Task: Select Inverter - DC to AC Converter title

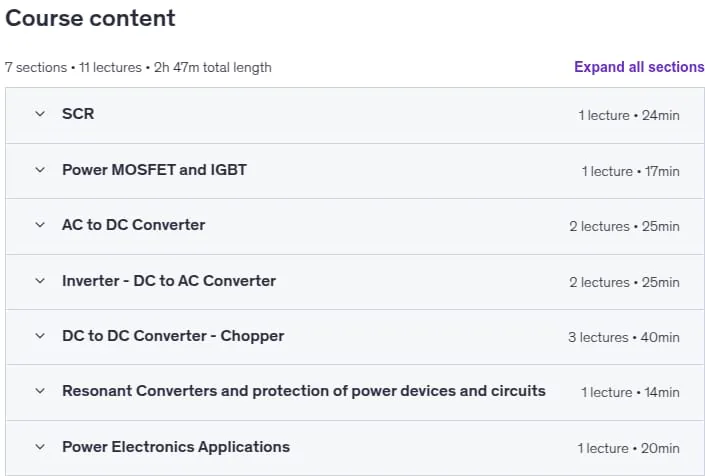Action: (x=169, y=281)
